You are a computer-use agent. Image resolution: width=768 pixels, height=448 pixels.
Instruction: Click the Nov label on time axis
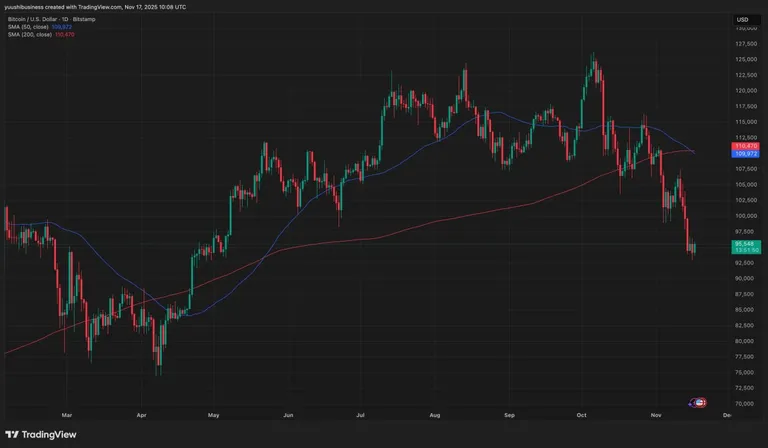656,415
